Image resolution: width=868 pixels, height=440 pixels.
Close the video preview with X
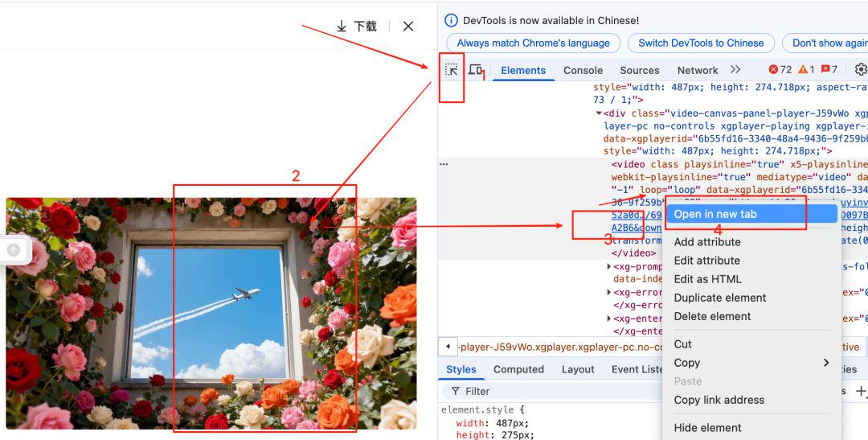click(408, 27)
